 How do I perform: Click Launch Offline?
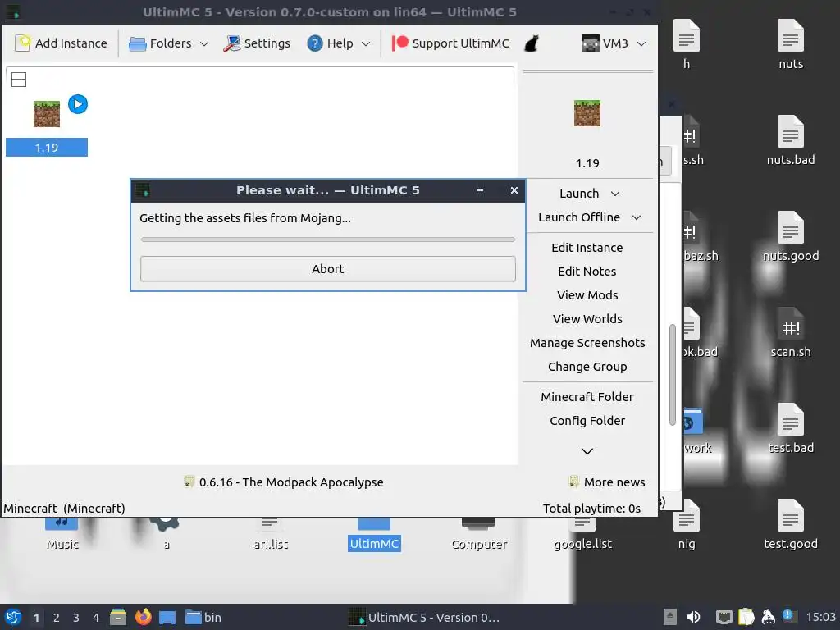(x=579, y=217)
